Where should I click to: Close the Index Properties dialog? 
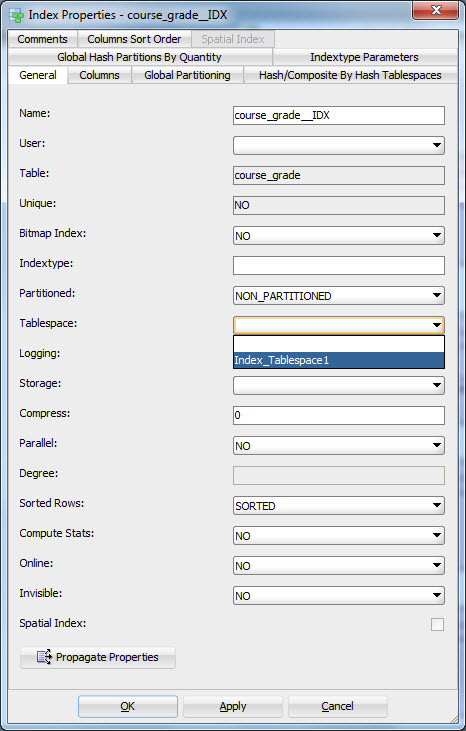point(436,10)
